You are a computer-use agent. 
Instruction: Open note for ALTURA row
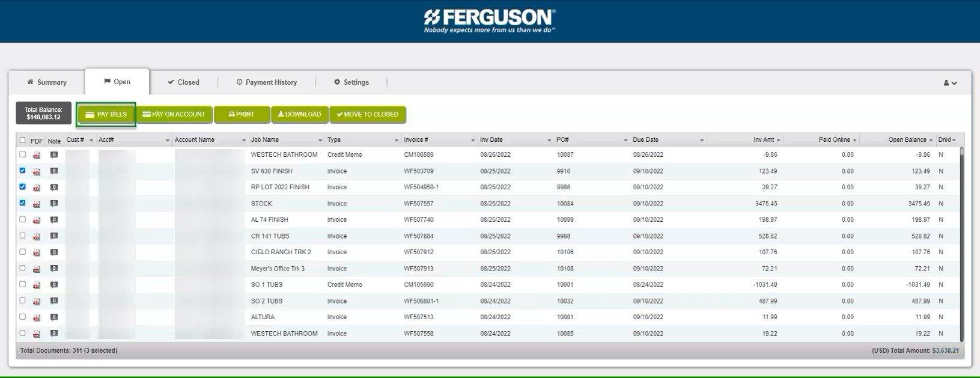[54, 317]
